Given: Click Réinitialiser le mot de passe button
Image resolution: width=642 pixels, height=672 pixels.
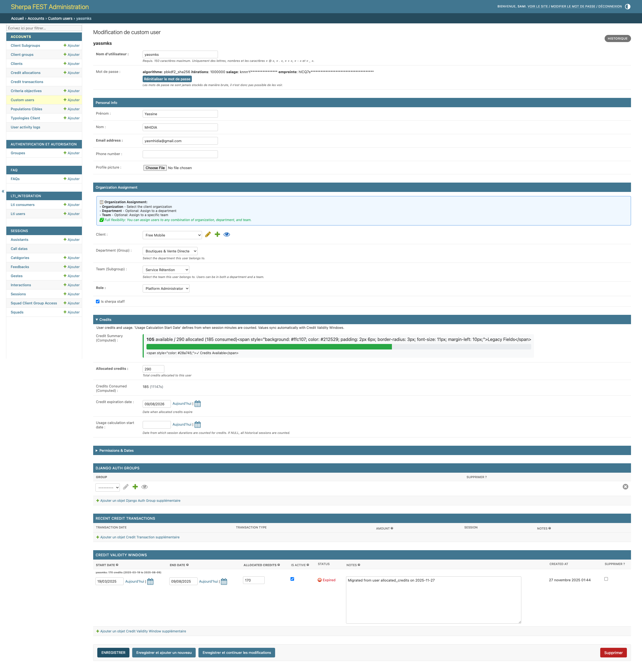Looking at the screenshot, I should 167,79.
